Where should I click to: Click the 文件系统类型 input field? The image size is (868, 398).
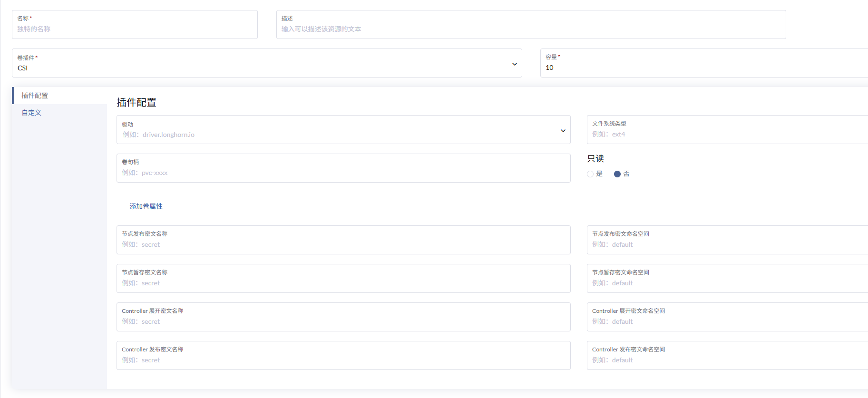tap(728, 134)
